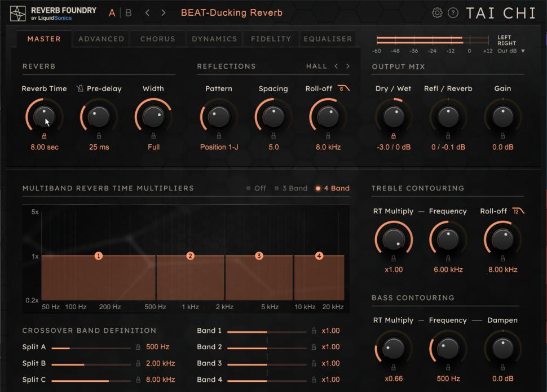
Task: Click the right chevron next to HALL
Action: click(x=348, y=66)
